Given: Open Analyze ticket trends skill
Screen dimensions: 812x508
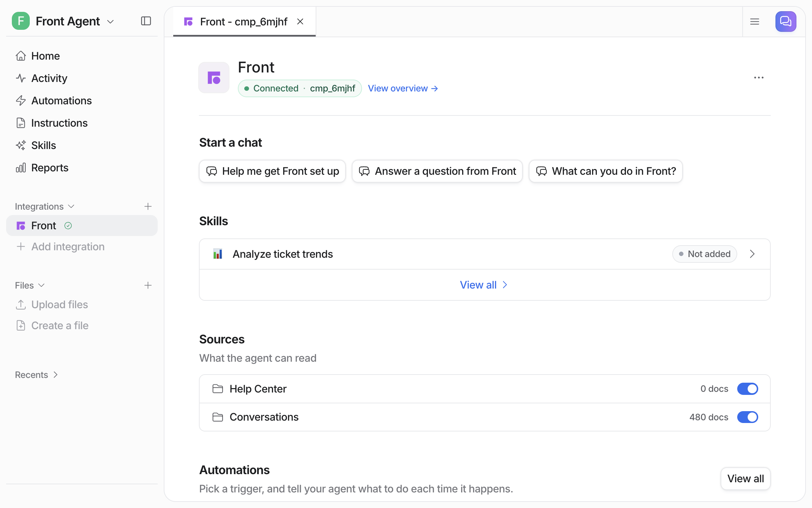Looking at the screenshot, I should tap(485, 254).
